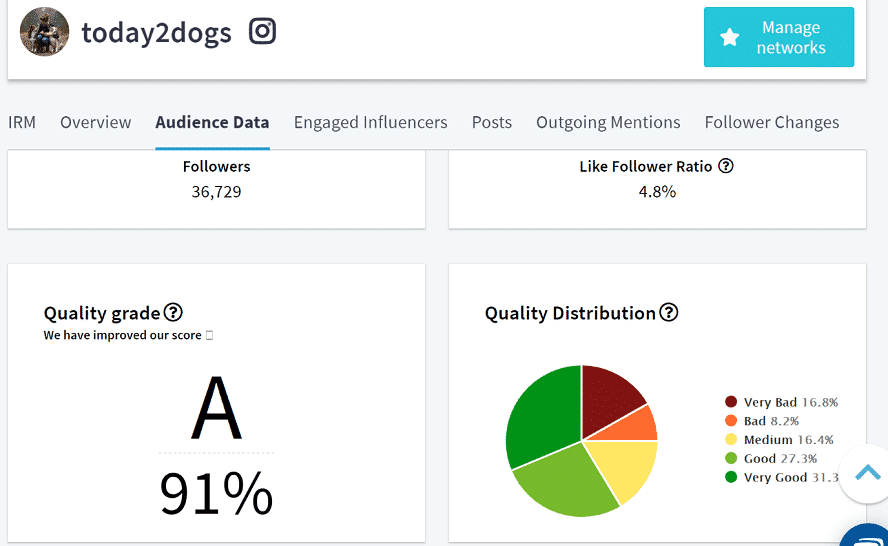Click the star icon in Manage networks
The image size is (888, 546).
point(729,37)
